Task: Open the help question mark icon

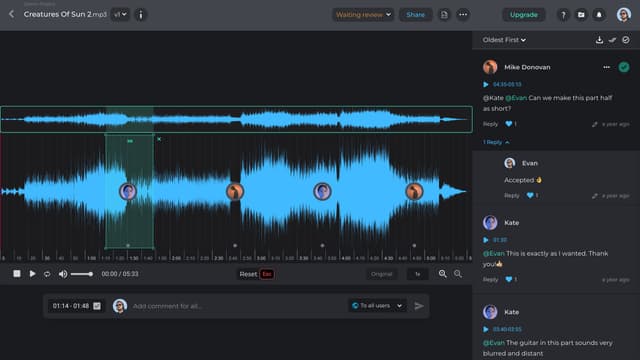Action: click(x=563, y=15)
